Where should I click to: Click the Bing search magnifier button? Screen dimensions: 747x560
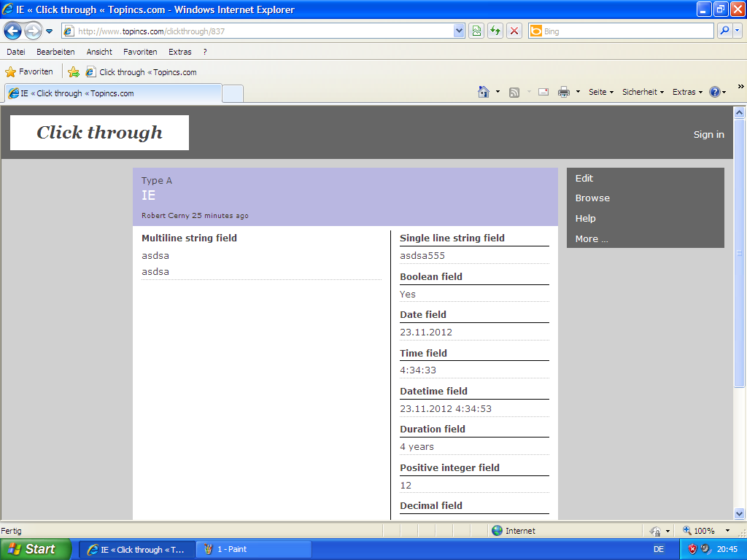724,31
